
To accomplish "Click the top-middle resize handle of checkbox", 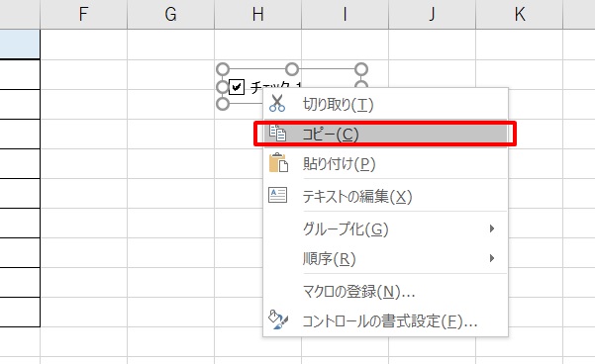I will coord(292,69).
